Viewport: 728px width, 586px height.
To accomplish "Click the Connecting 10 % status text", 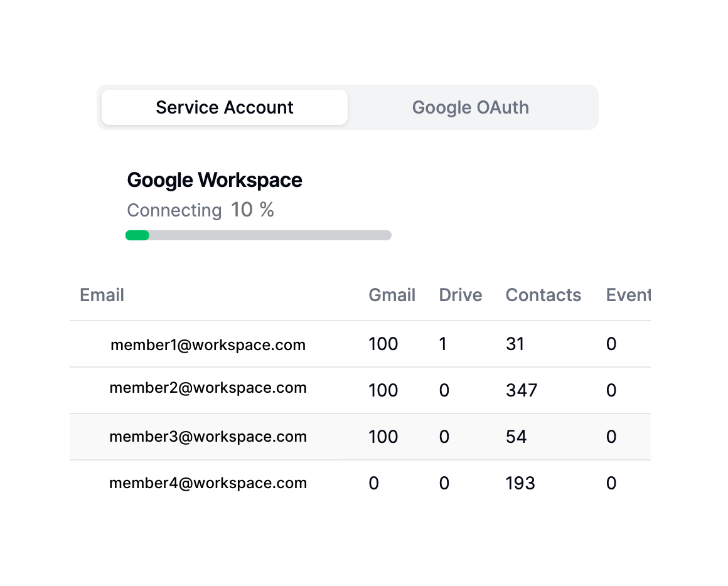I will 201,210.
